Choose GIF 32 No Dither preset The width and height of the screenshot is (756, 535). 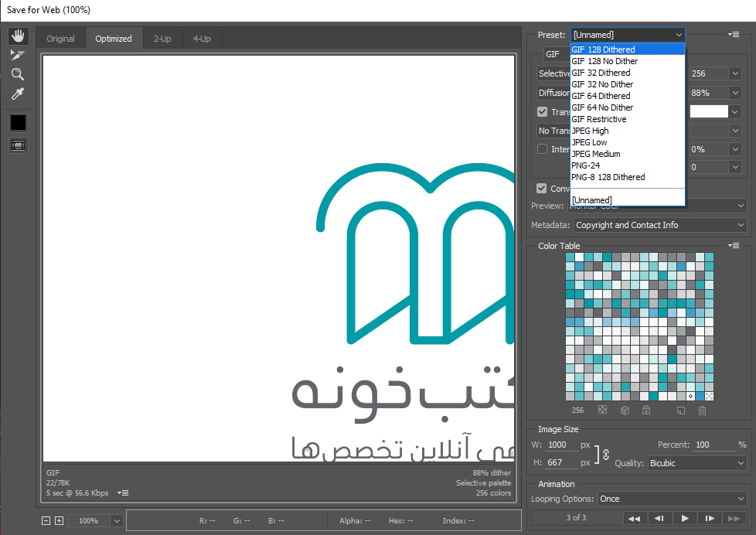point(627,84)
